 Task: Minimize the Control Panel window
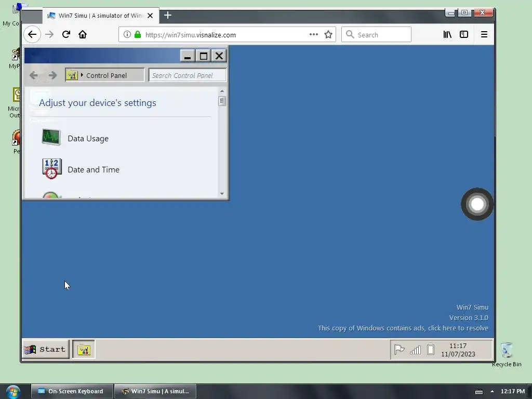pyautogui.click(x=188, y=56)
